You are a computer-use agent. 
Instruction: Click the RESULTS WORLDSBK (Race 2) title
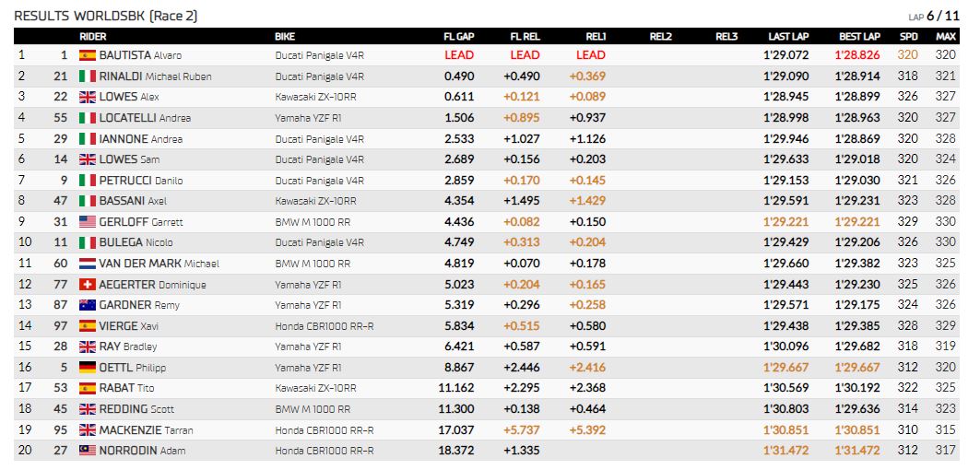pyautogui.click(x=106, y=17)
